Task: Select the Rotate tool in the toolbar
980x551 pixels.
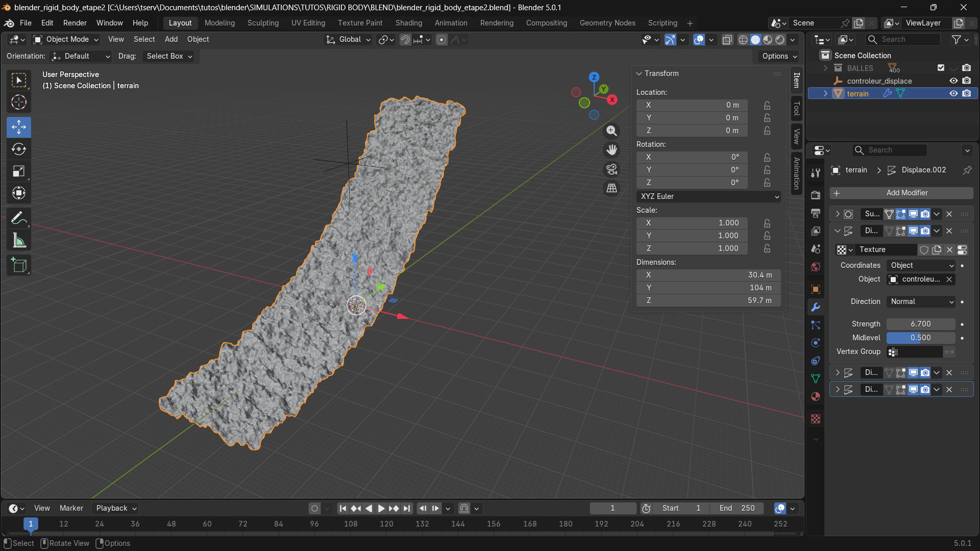Action: (x=19, y=149)
